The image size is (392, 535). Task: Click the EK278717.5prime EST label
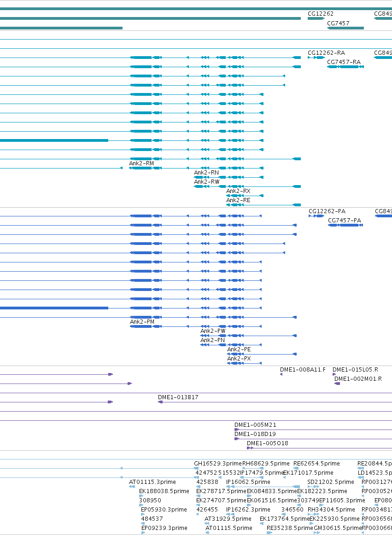coord(221,491)
